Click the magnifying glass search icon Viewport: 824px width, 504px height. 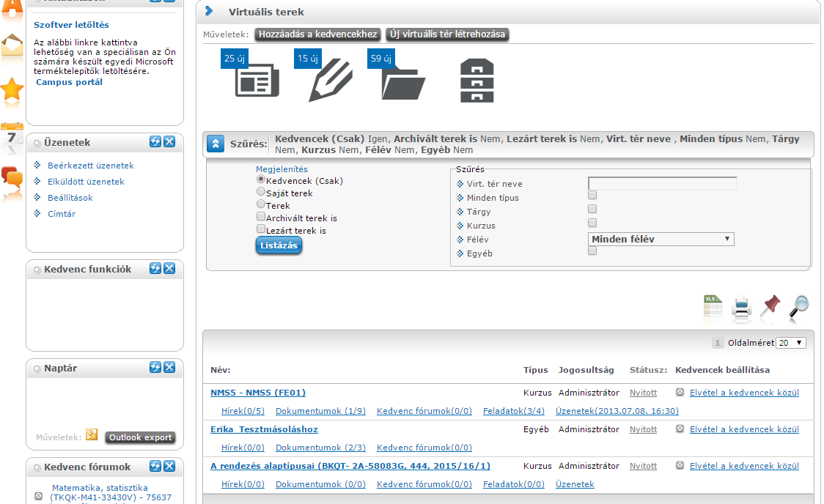pyautogui.click(x=799, y=307)
